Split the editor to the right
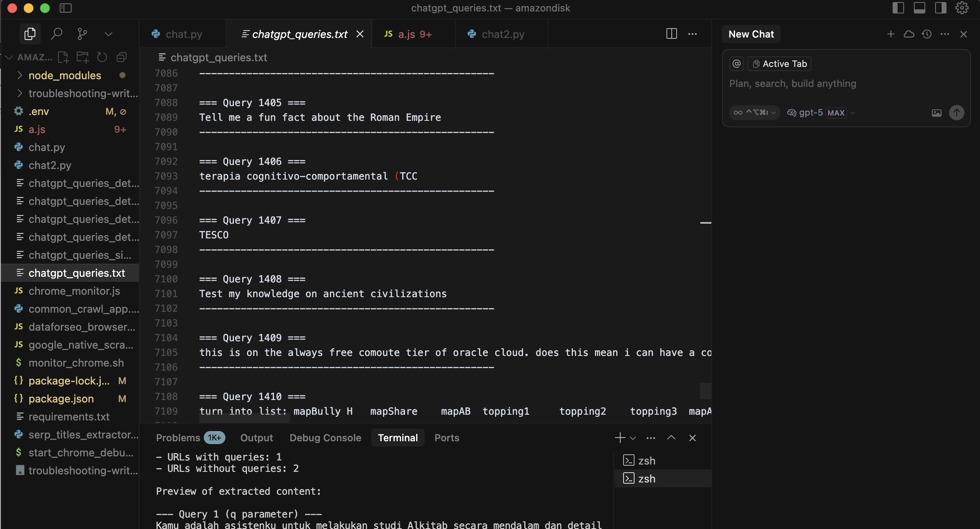The width and height of the screenshot is (980, 529). click(x=671, y=34)
